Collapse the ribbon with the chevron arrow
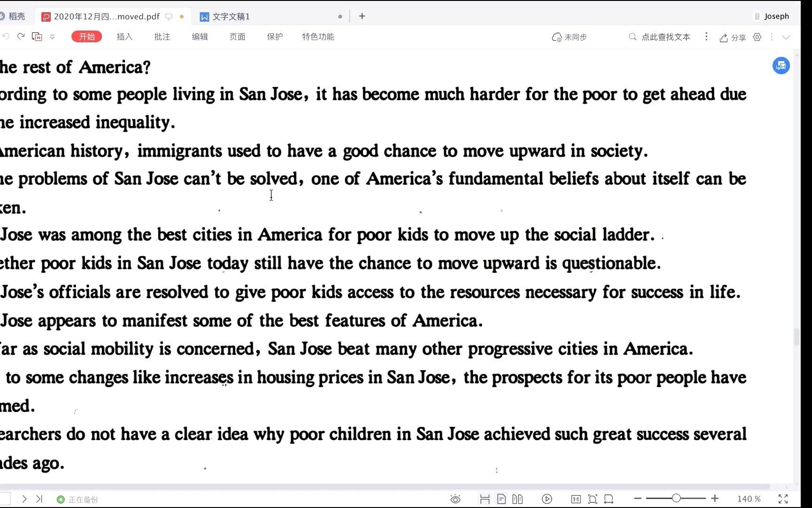This screenshot has height=508, width=812. [786, 37]
